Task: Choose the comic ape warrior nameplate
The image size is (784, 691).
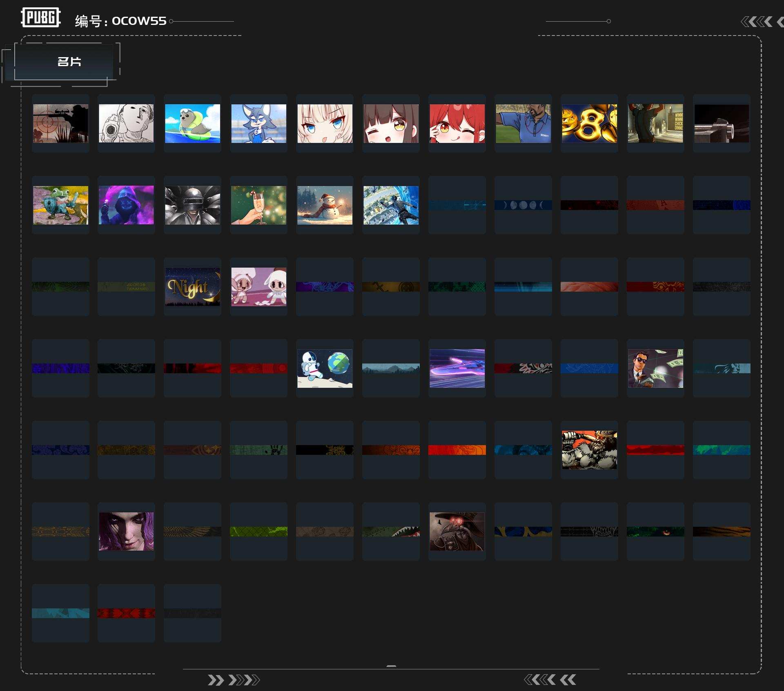Action: pos(589,450)
